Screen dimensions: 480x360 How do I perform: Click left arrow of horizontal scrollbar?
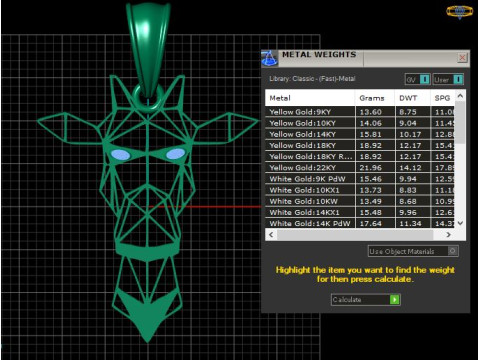[x=271, y=235]
